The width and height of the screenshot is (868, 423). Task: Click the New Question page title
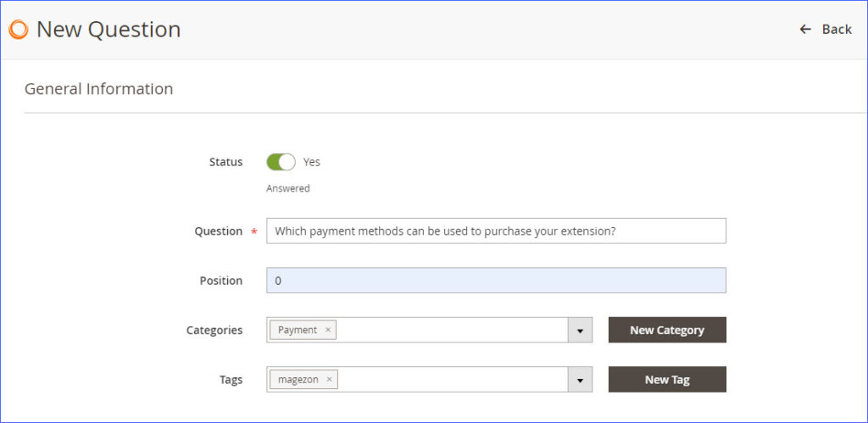pyautogui.click(x=108, y=30)
